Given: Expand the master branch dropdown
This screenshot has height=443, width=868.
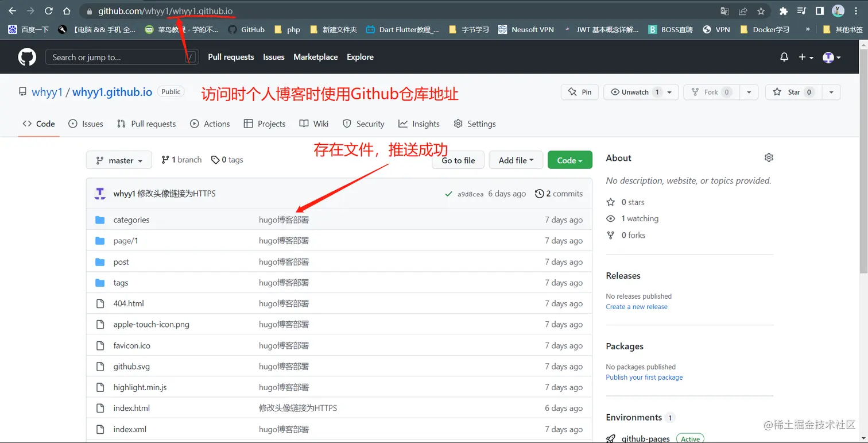Looking at the screenshot, I should pos(119,160).
